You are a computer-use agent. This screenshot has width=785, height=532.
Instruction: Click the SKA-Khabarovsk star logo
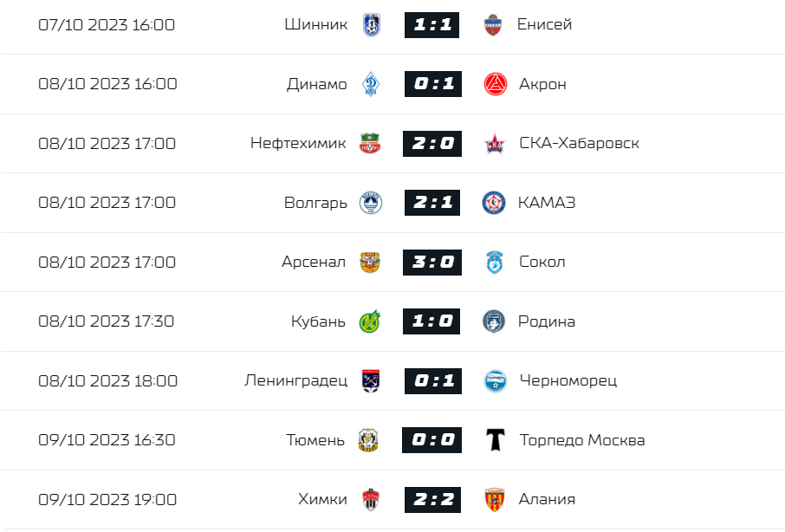pyautogui.click(x=494, y=143)
